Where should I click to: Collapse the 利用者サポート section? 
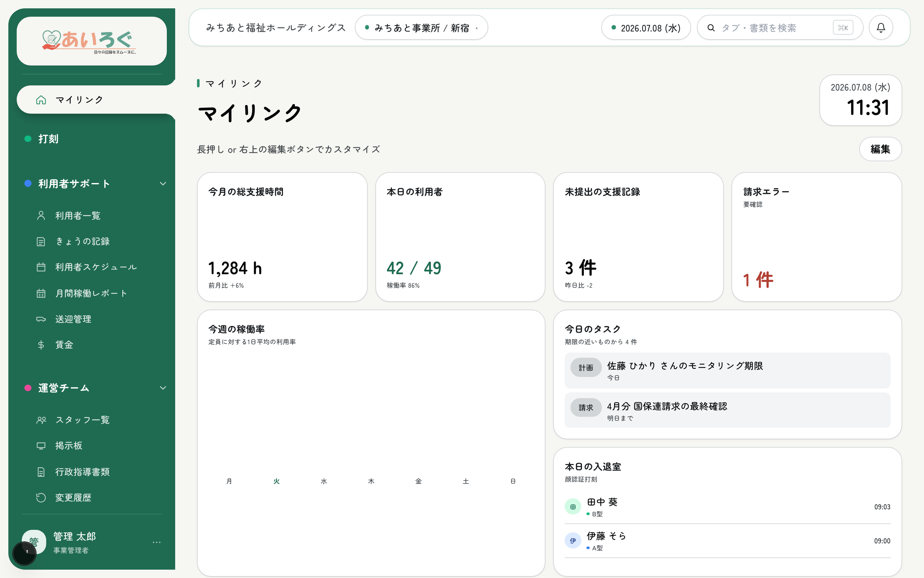point(163,184)
